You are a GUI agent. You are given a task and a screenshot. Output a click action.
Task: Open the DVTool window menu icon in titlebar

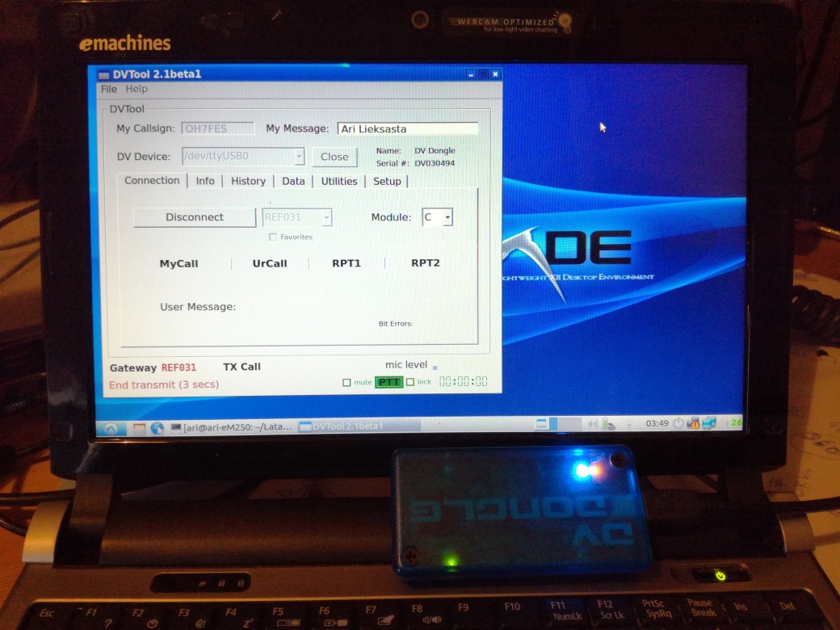[104, 75]
